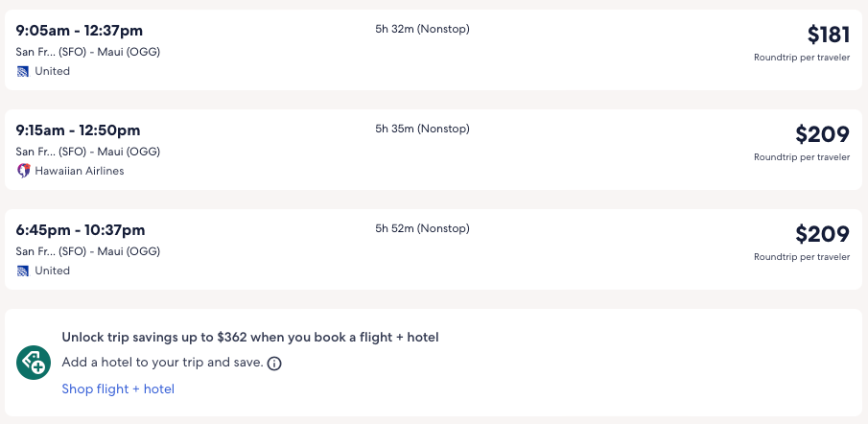Open the info icon beside hotel savings text

tap(274, 364)
